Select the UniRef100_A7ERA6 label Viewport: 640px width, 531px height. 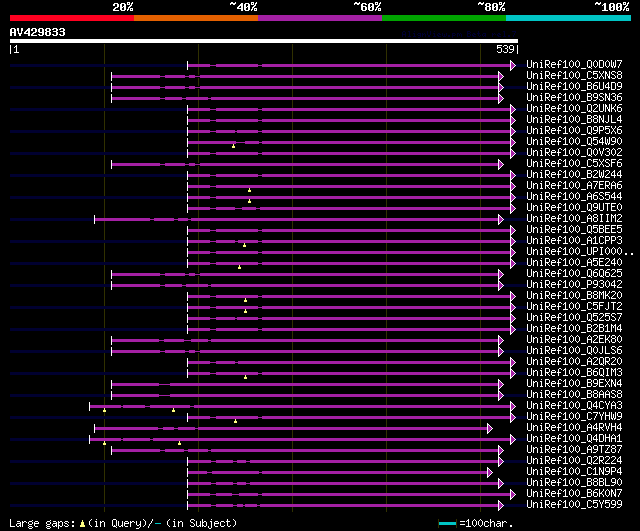coord(574,186)
